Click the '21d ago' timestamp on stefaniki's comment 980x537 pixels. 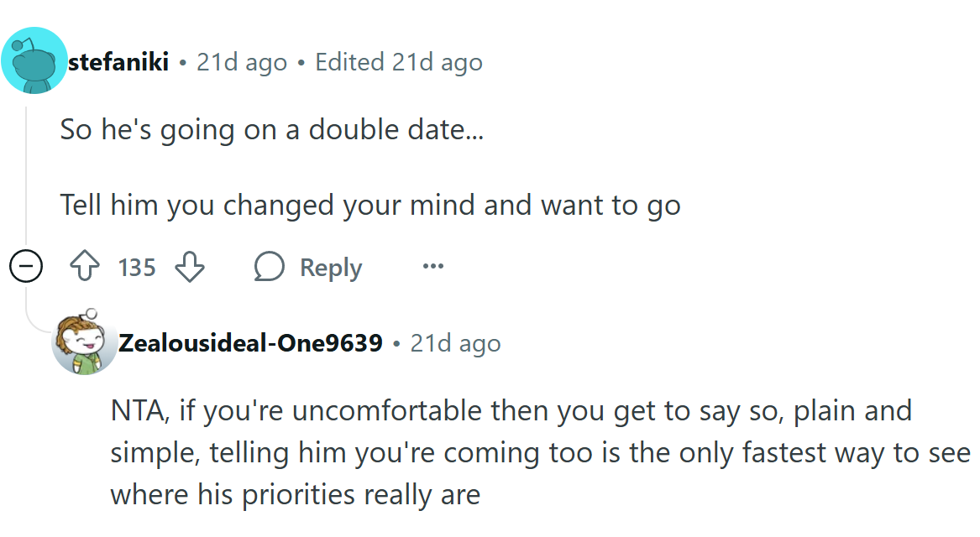pyautogui.click(x=241, y=60)
